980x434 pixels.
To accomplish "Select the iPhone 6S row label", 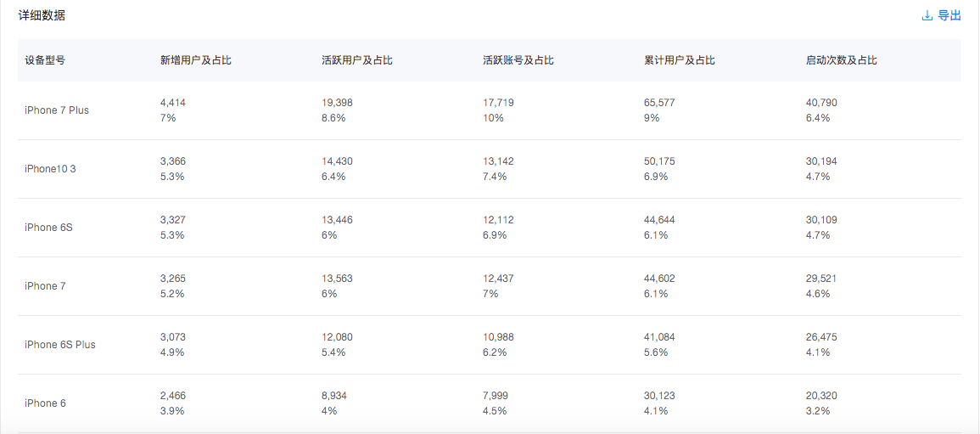I will click(48, 228).
